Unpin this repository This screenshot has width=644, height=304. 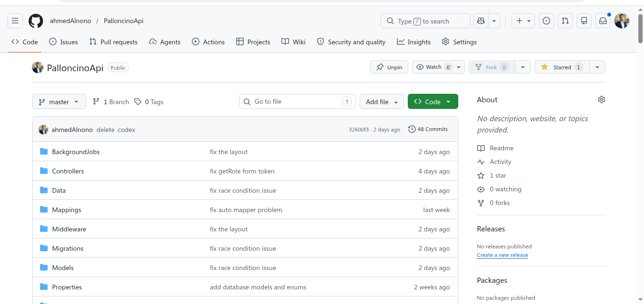point(389,67)
